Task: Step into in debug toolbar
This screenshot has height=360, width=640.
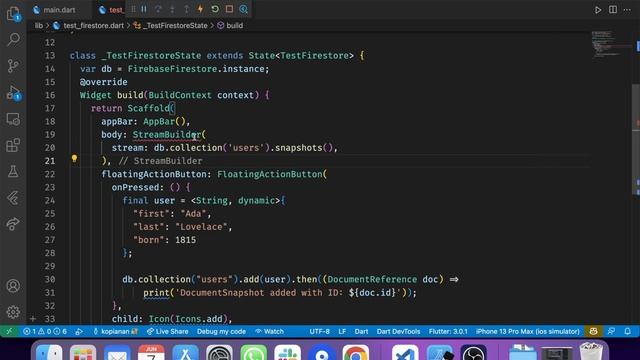Action: [172, 9]
